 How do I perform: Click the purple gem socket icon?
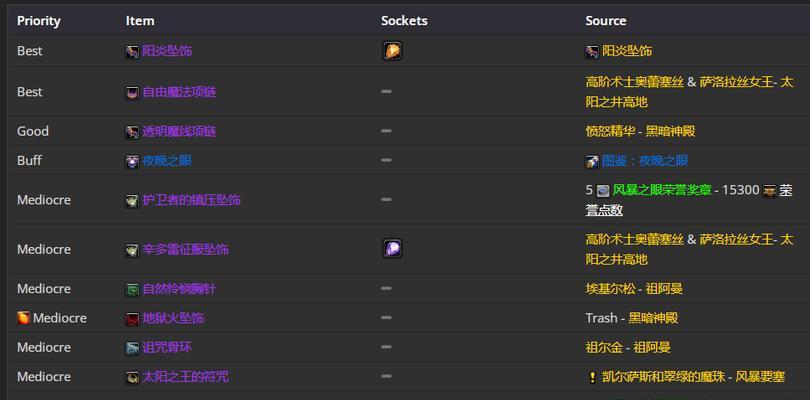(x=392, y=249)
